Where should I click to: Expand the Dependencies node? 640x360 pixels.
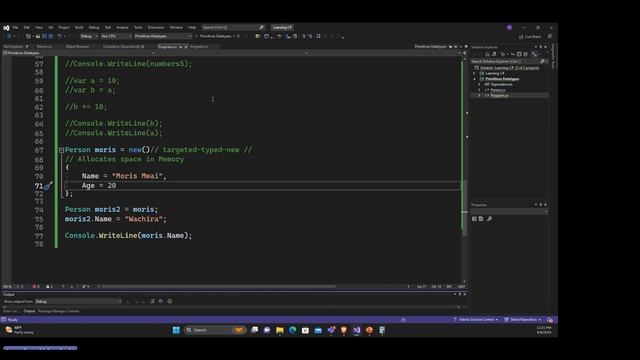pyautogui.click(x=480, y=84)
